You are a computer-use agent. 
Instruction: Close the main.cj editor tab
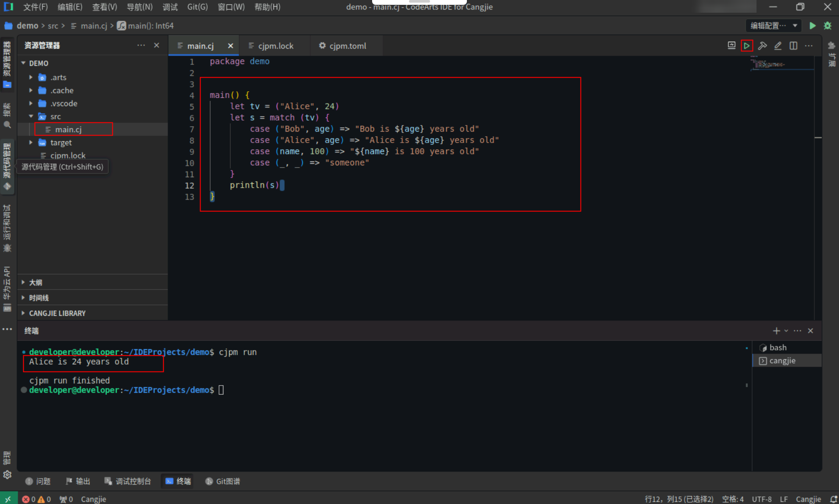230,46
